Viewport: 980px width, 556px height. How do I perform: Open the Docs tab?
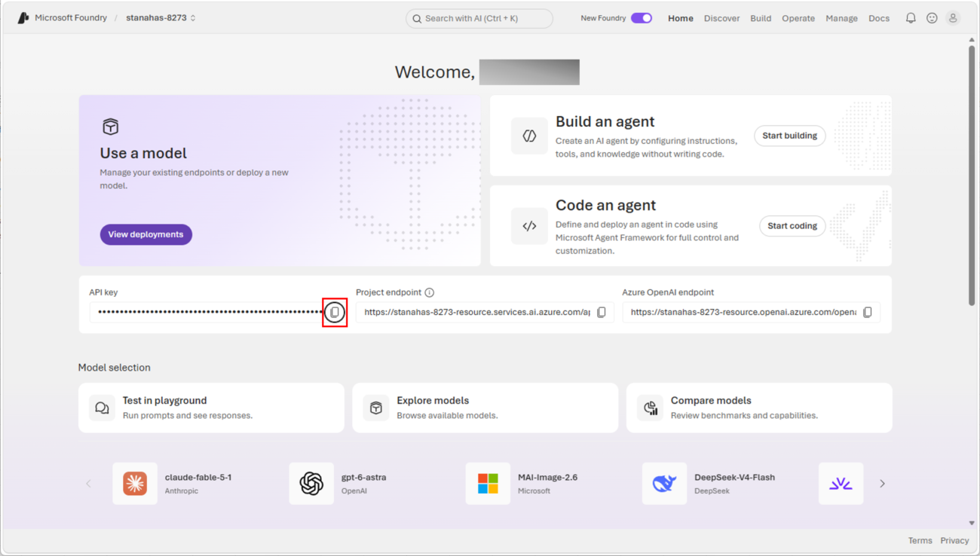point(879,18)
